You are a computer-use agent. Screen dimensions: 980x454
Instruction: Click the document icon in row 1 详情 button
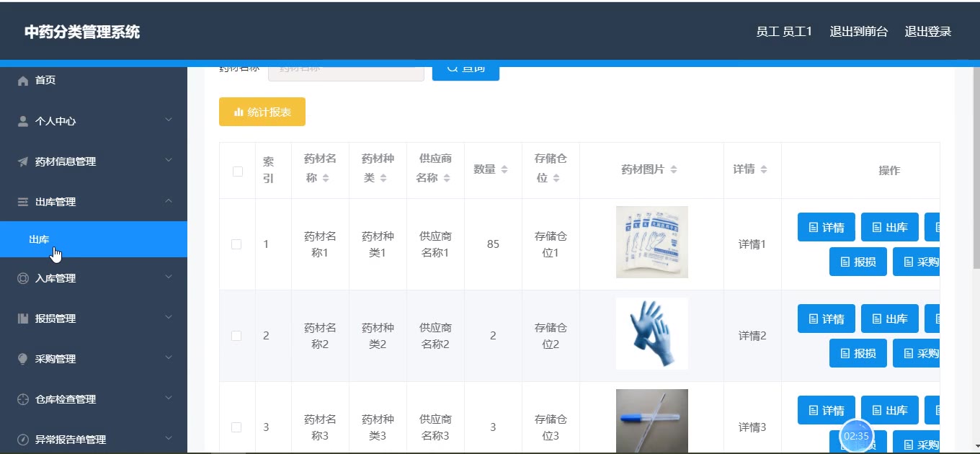tap(814, 228)
